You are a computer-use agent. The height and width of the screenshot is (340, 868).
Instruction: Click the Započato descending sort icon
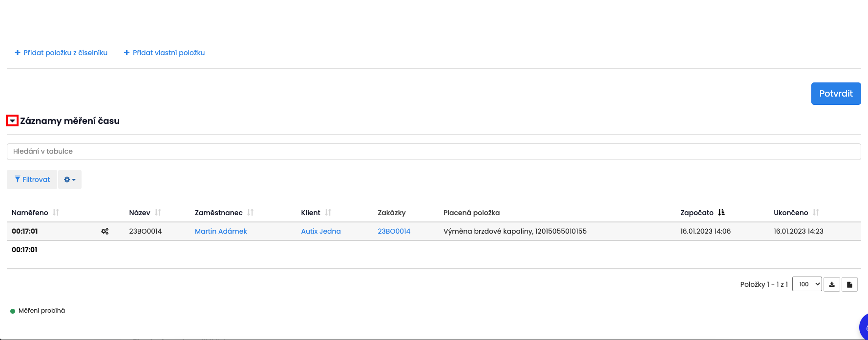(x=721, y=213)
